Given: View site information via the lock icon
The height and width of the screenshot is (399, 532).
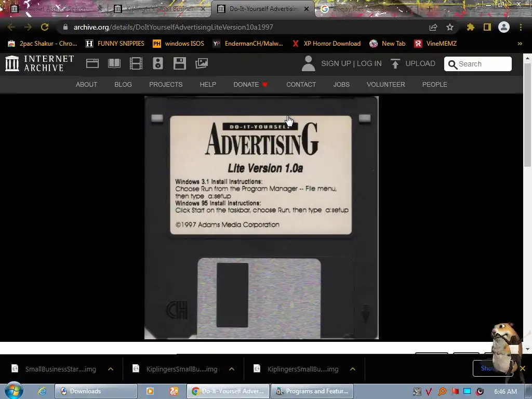Looking at the screenshot, I should tap(65, 27).
